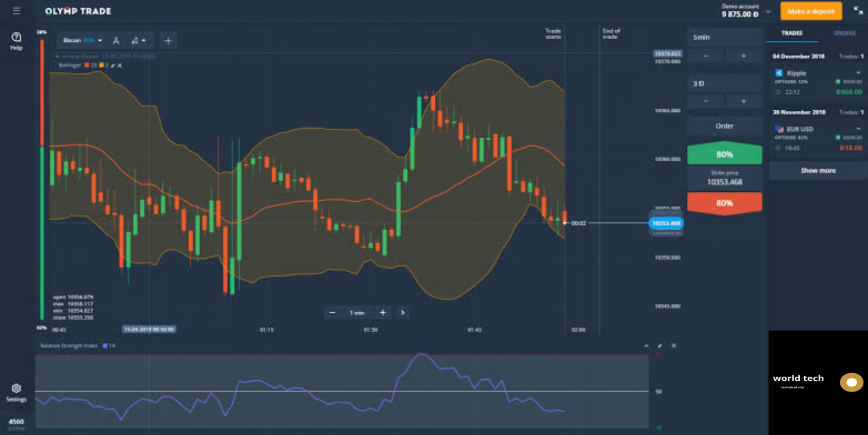Click the EUR USD flag icon

pos(779,129)
